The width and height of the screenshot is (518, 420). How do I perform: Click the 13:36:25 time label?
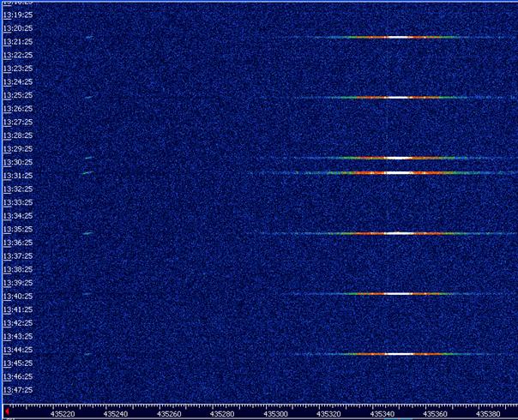18,243
